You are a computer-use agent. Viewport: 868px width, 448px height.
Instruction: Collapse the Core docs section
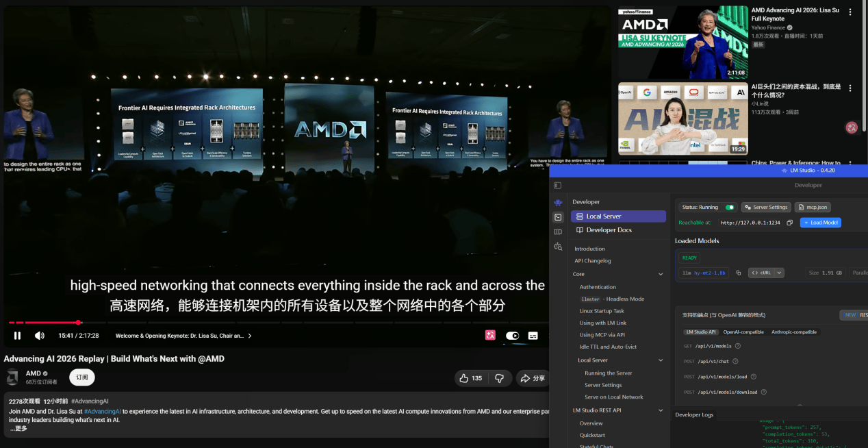tap(661, 274)
